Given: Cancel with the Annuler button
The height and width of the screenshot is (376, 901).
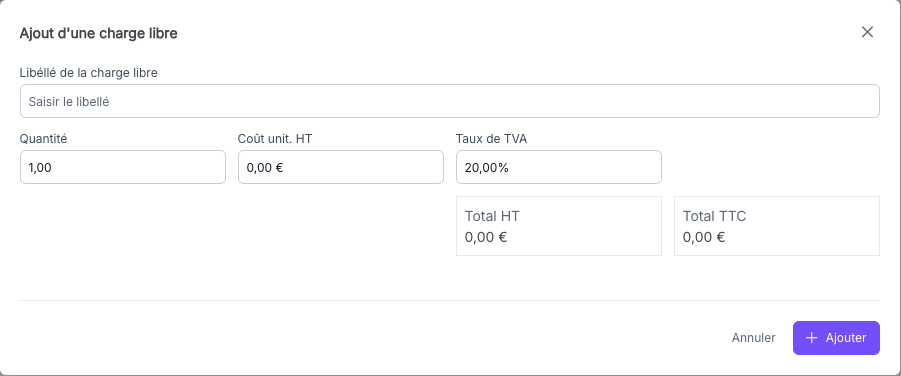Looking at the screenshot, I should tap(753, 338).
